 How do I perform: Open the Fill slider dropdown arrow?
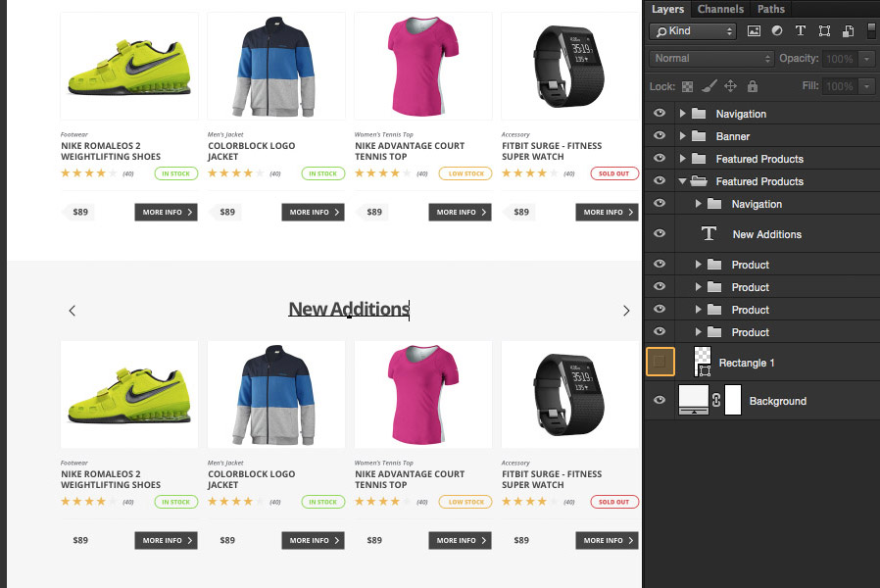point(867,86)
